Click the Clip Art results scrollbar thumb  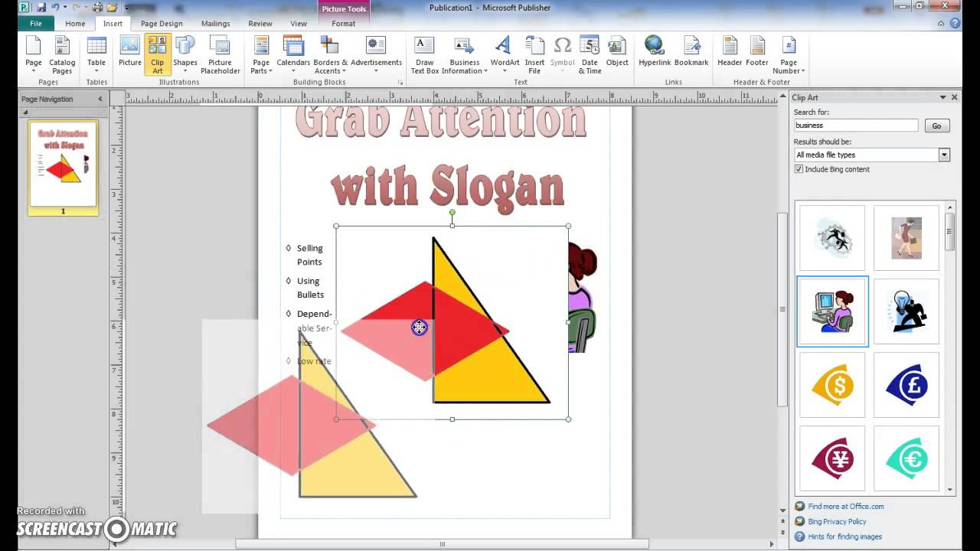coord(949,232)
